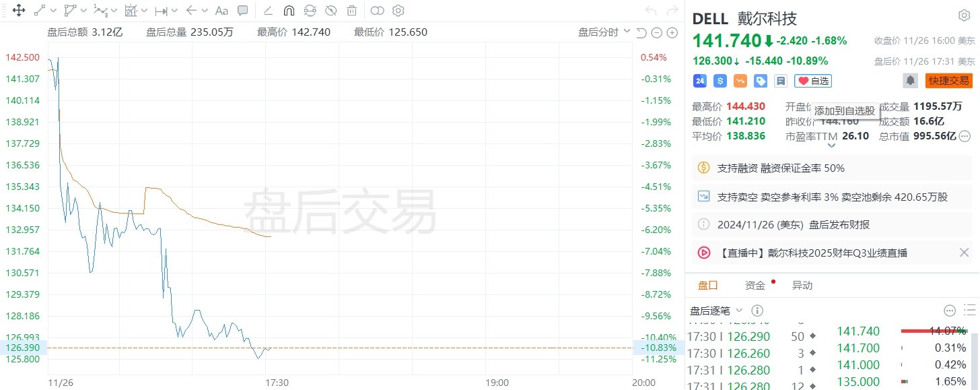The image size is (980, 390).
Task: Click the -10.83% percent axis label
Action: coord(659,348)
